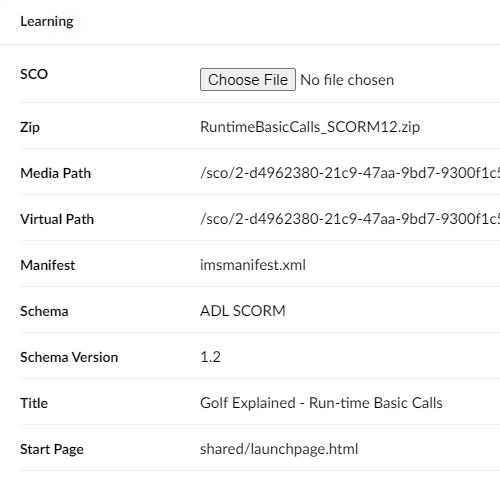500x500 pixels.
Task: Select the Learning section header
Action: click(47, 22)
